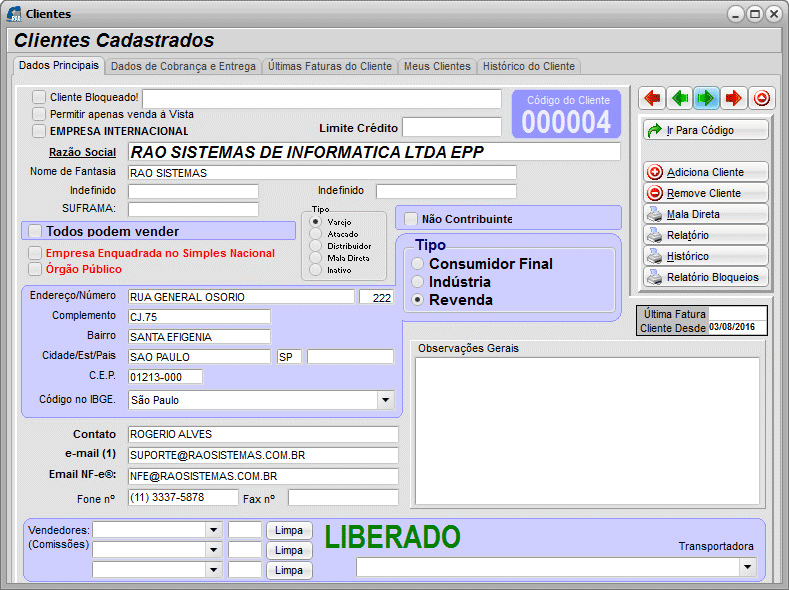Click C.E.P. field 01213-000
The height and width of the screenshot is (590, 789).
166,377
